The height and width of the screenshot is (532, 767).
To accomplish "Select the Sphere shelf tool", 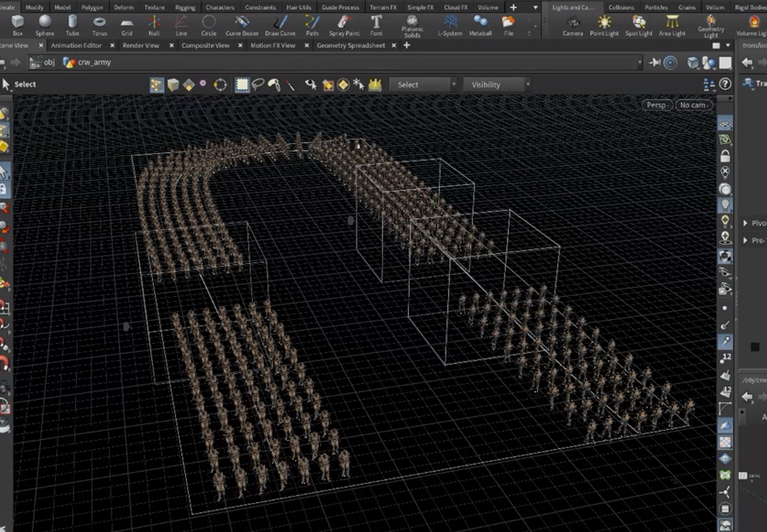I will click(x=45, y=26).
